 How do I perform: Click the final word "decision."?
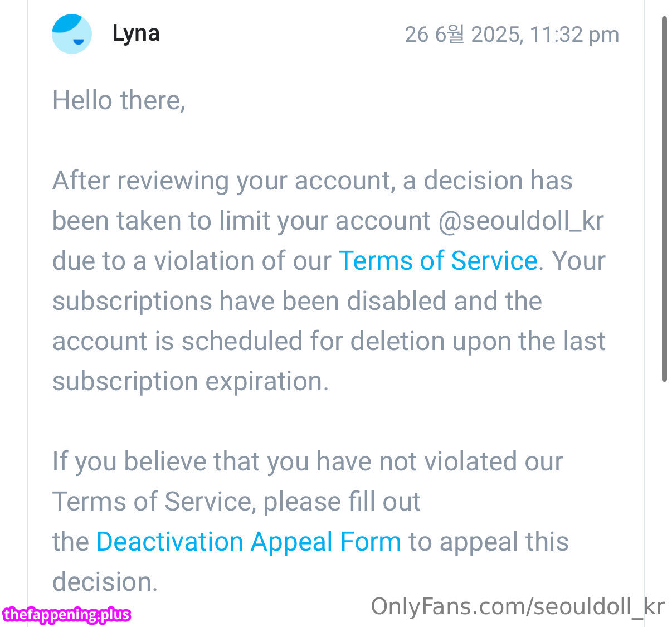(x=105, y=582)
